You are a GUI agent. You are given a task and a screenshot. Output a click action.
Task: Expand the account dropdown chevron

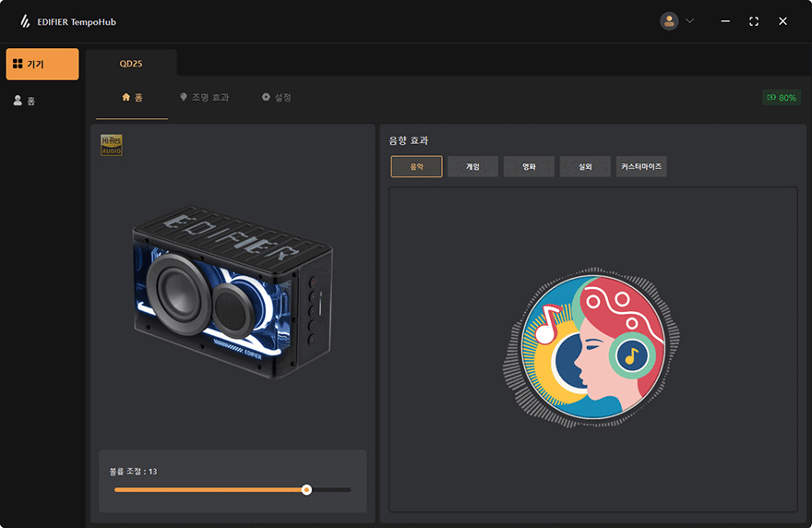pyautogui.click(x=690, y=21)
